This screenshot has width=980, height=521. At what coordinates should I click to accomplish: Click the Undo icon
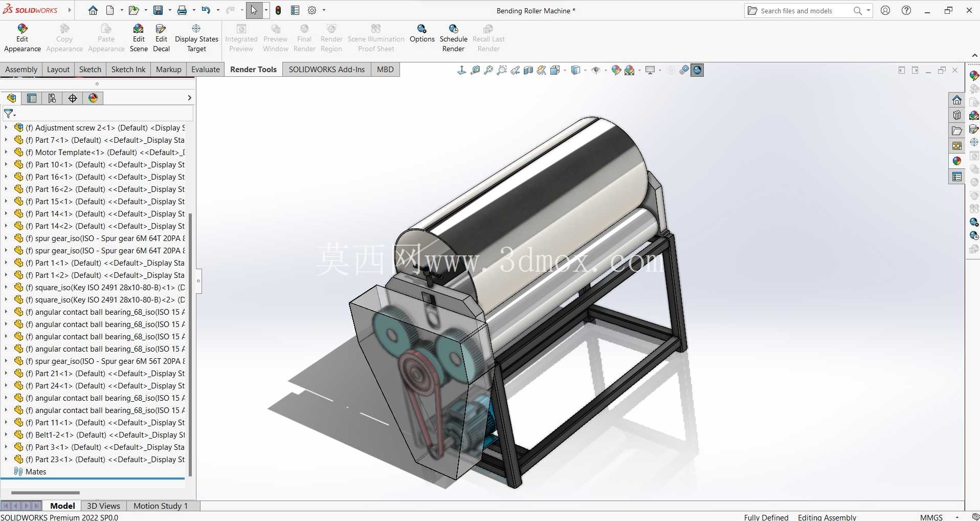tap(206, 10)
